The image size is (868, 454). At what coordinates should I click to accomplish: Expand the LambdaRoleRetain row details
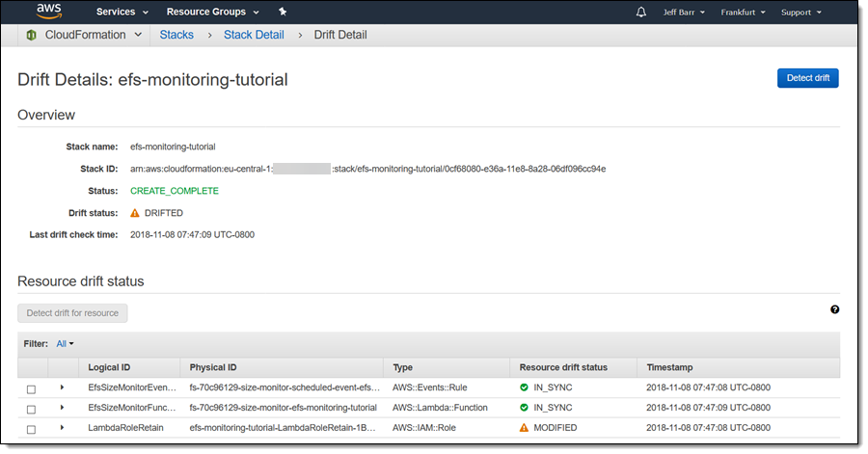62,427
